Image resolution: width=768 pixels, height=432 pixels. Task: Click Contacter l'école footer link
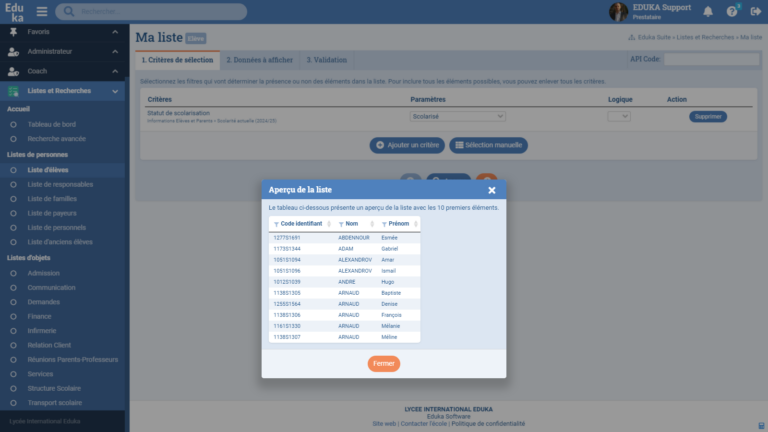click(x=424, y=424)
